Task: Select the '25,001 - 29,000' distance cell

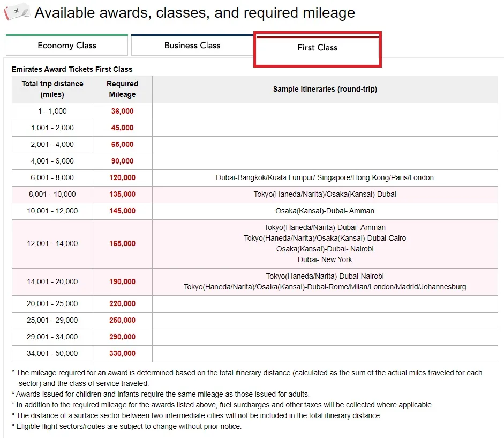Action: point(52,321)
